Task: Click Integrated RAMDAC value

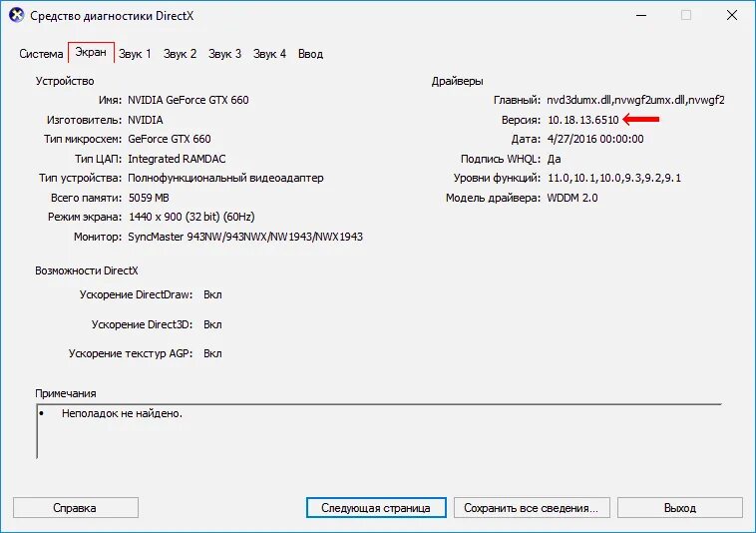Action: [x=177, y=159]
